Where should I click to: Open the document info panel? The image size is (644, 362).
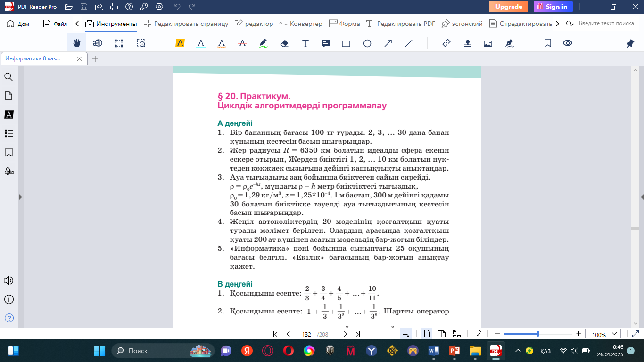pyautogui.click(x=8, y=299)
